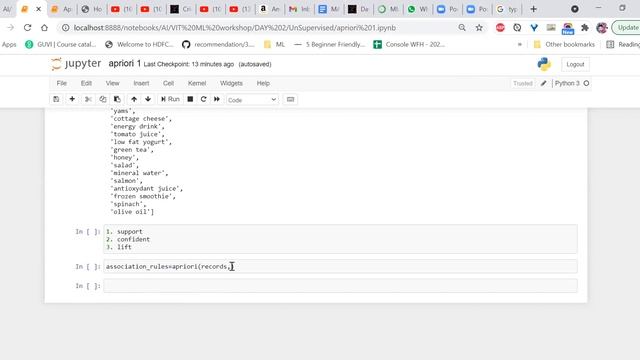Bookmark this page with star icon

coord(479,28)
